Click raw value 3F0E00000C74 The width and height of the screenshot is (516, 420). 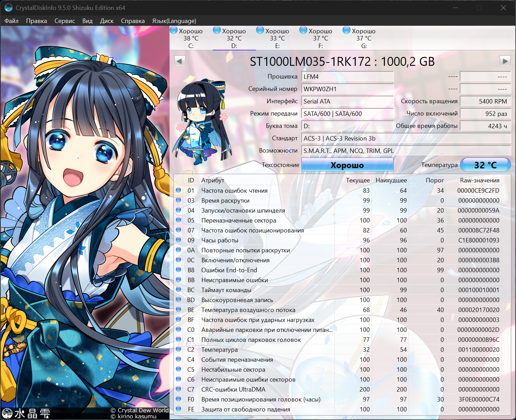[x=479, y=399]
